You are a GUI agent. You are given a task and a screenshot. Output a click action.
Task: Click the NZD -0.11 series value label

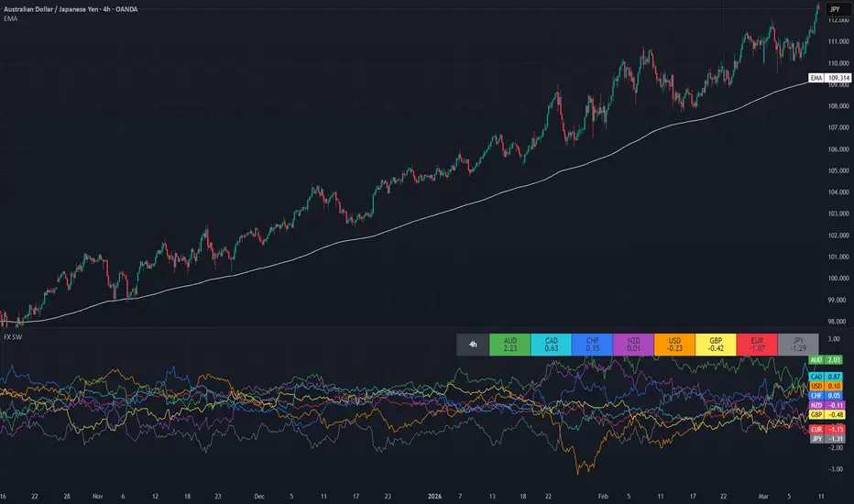pyautogui.click(x=827, y=405)
